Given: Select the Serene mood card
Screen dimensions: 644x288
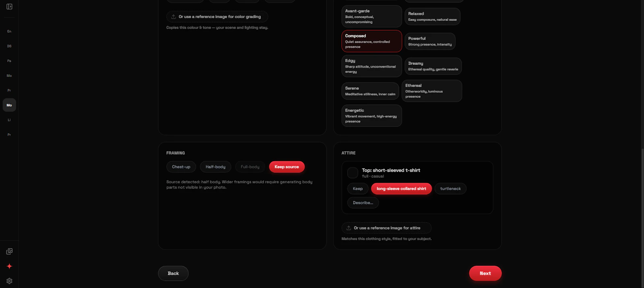Looking at the screenshot, I should coord(370,91).
